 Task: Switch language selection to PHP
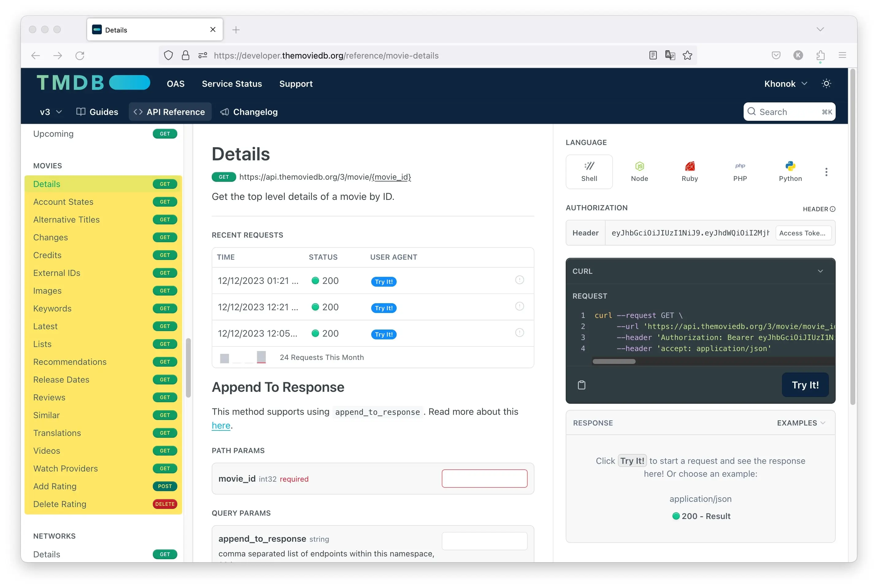point(740,172)
